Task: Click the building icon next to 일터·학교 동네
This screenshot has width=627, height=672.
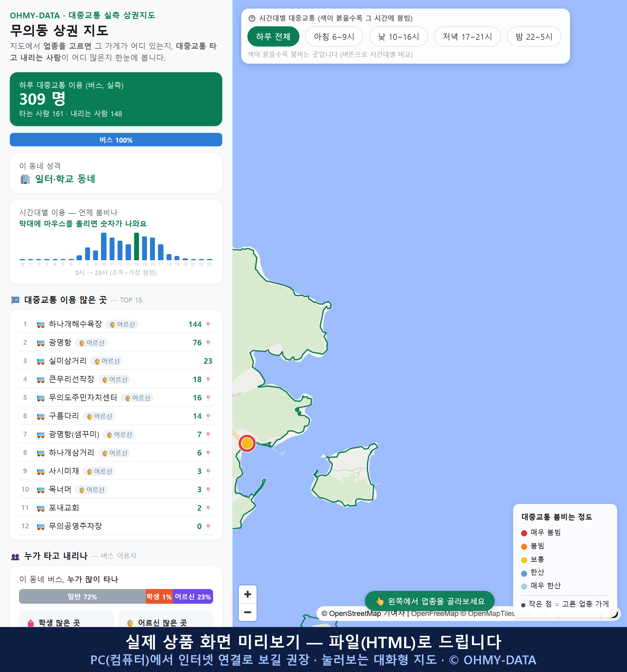Action: click(25, 179)
